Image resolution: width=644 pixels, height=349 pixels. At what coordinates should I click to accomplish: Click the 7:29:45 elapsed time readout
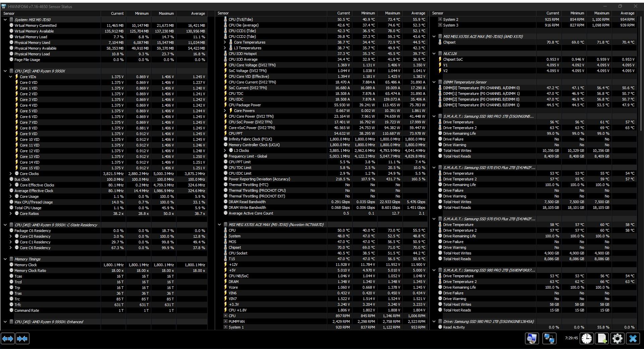(571, 338)
